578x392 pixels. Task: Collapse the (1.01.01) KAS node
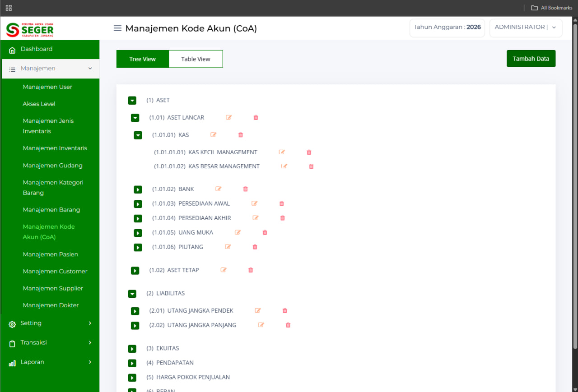pos(138,135)
